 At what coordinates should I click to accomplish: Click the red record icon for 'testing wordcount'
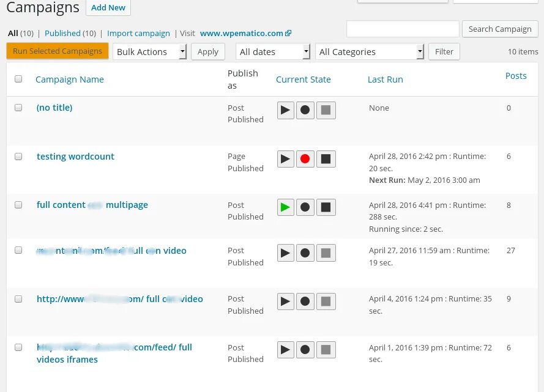[x=305, y=158]
